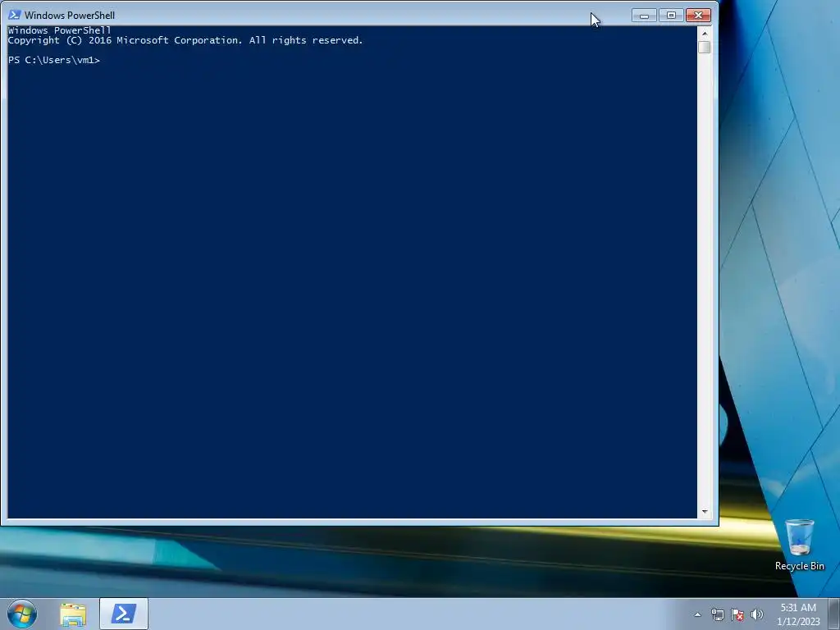Click the network status tray icon
The width and height of the screenshot is (840, 630).
pos(717,614)
